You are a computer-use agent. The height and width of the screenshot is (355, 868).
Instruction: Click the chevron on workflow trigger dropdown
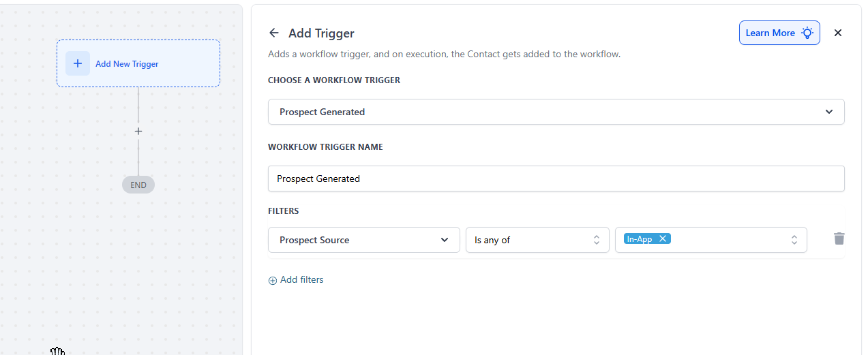pyautogui.click(x=829, y=112)
